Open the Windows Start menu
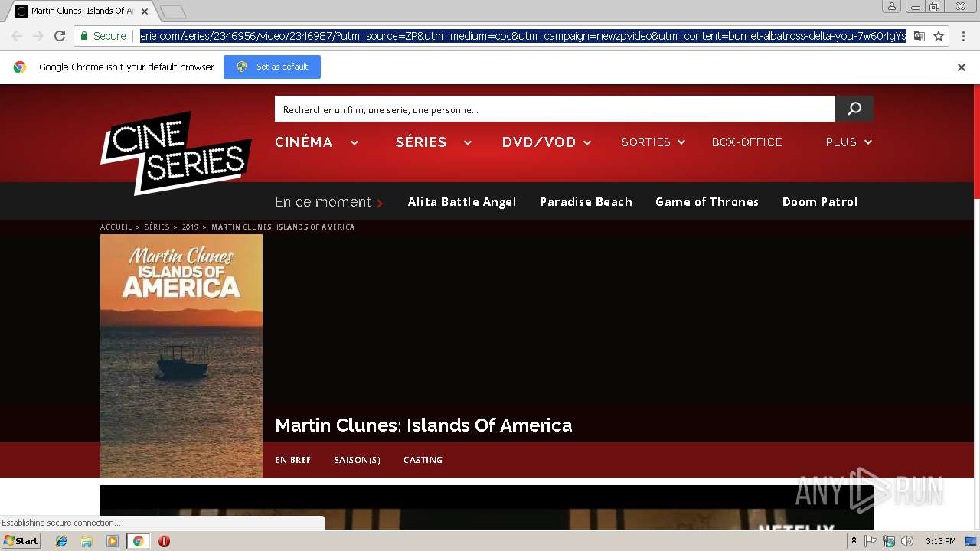This screenshot has height=551, width=980. click(x=21, y=541)
